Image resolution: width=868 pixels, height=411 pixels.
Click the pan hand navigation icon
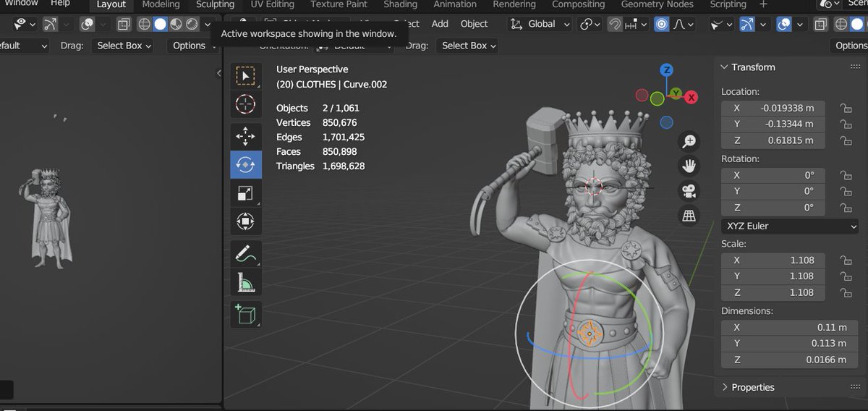point(689,166)
